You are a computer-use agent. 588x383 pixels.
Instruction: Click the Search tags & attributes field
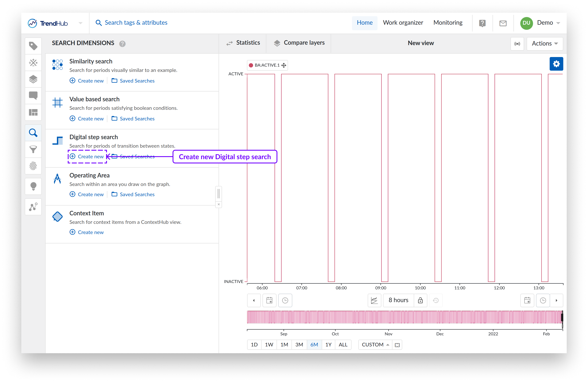tap(136, 23)
